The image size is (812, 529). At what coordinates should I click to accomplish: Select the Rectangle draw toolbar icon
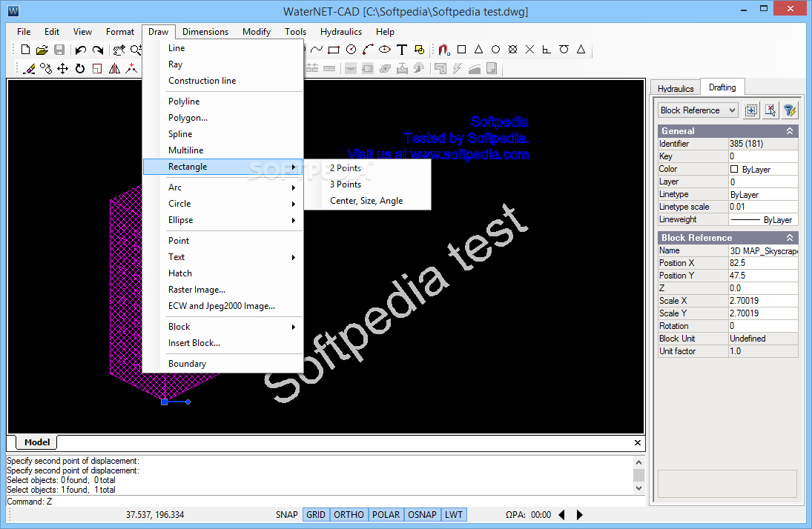(x=334, y=50)
